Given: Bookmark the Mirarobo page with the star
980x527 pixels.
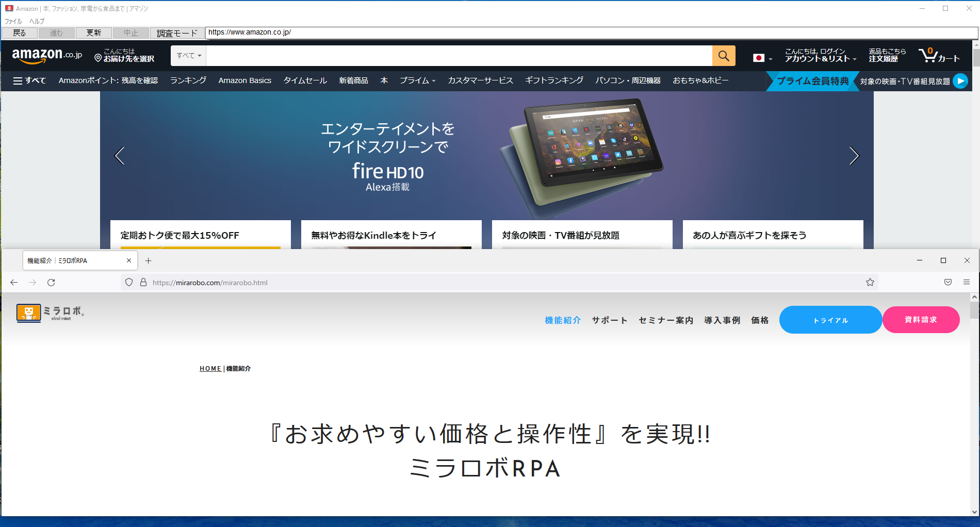Looking at the screenshot, I should pyautogui.click(x=870, y=283).
